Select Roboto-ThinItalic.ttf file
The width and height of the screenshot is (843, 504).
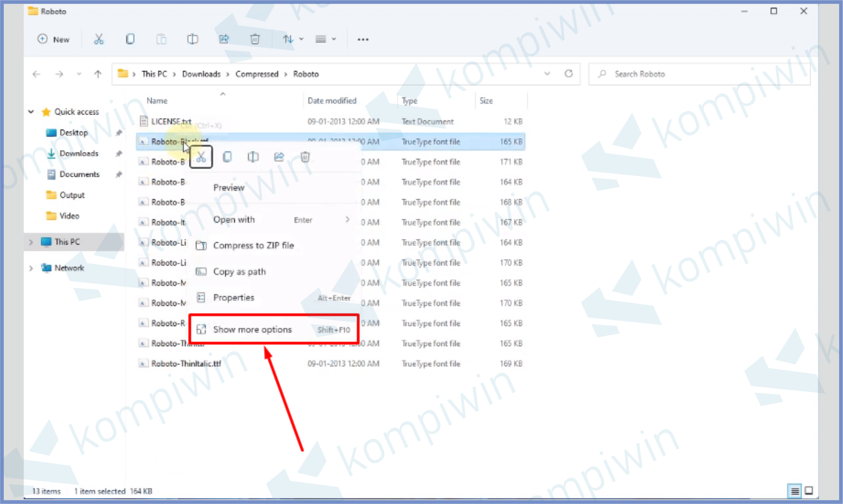point(186,364)
